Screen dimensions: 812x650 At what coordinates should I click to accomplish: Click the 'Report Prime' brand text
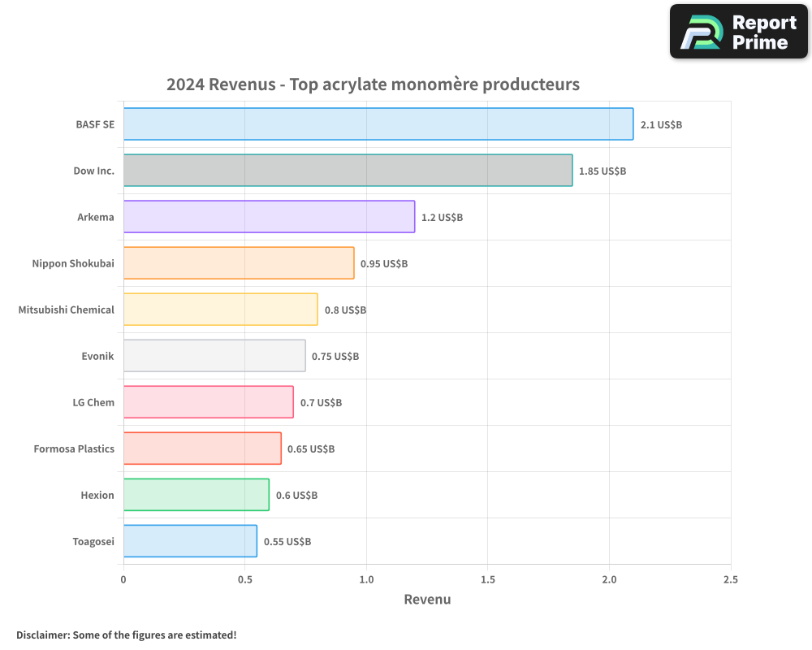(x=763, y=32)
